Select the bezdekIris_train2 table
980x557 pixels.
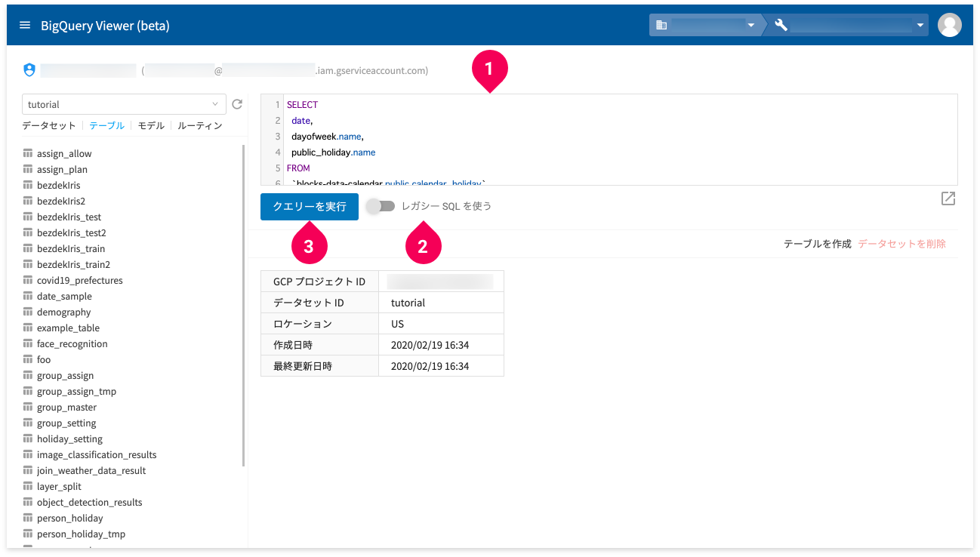[74, 264]
